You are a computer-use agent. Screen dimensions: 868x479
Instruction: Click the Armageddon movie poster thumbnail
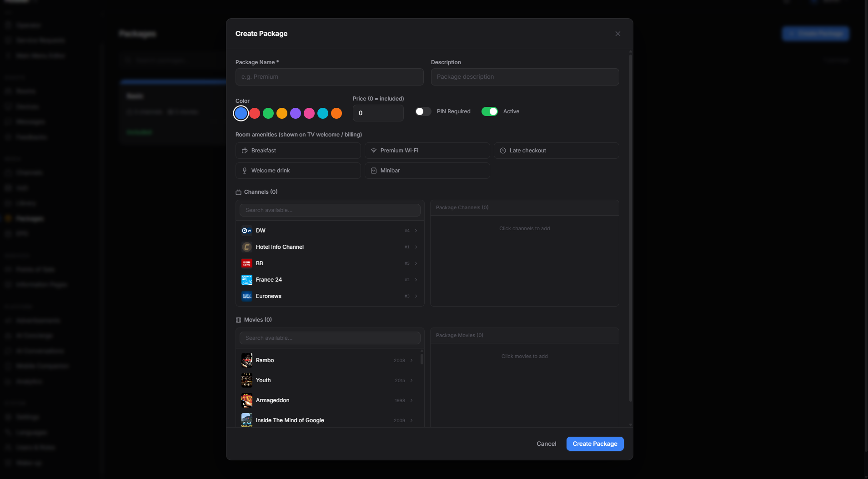246,400
